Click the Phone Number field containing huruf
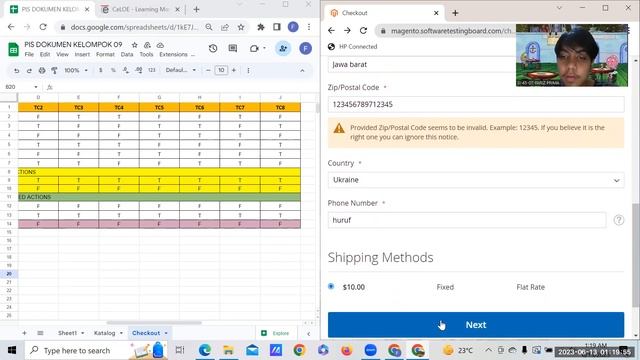 click(x=467, y=220)
